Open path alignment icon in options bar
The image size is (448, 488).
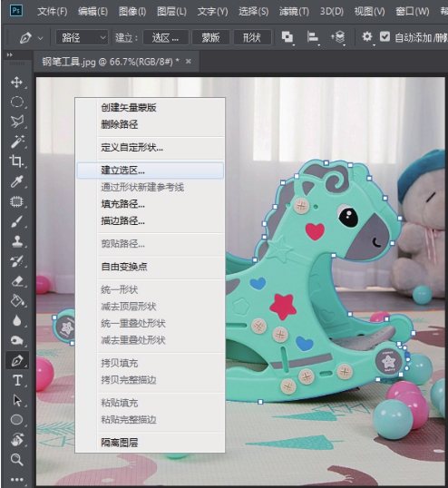pos(312,37)
